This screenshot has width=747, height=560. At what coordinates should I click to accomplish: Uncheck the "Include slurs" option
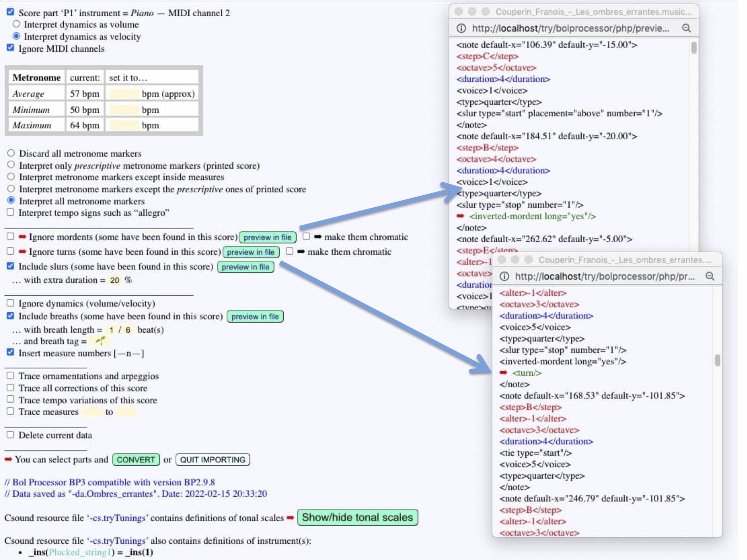10,266
